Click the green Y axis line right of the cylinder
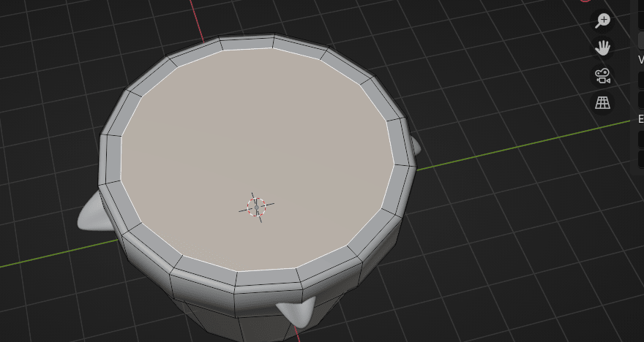The image size is (644, 342). 512,145
